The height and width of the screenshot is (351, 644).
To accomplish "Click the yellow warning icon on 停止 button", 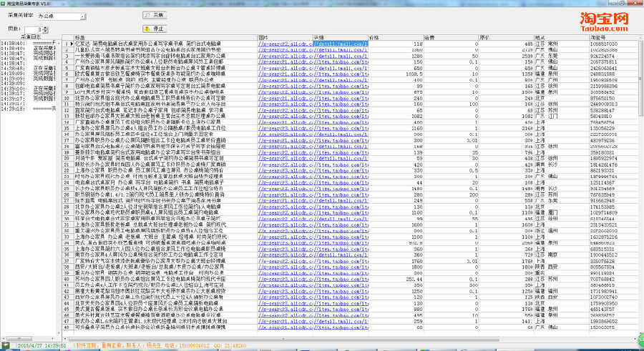I will click(148, 29).
